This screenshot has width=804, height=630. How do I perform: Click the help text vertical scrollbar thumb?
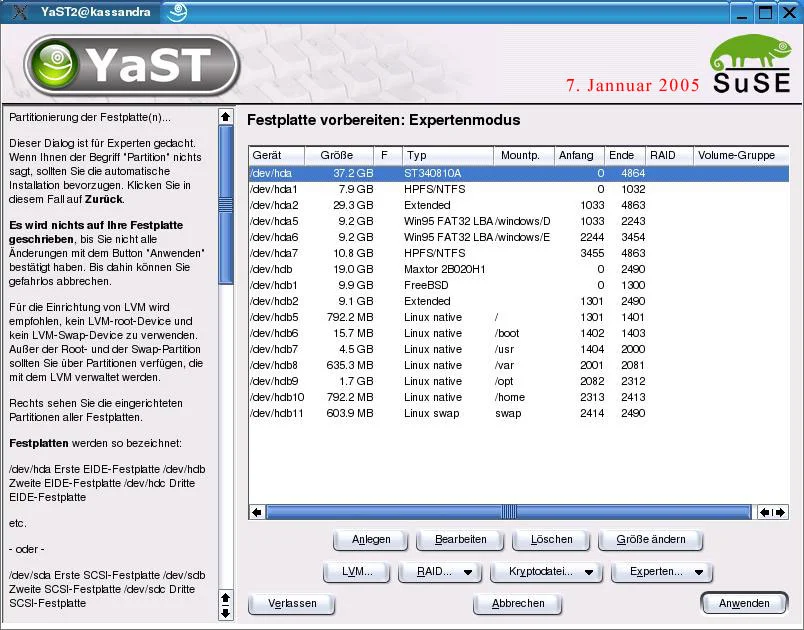tap(226, 205)
